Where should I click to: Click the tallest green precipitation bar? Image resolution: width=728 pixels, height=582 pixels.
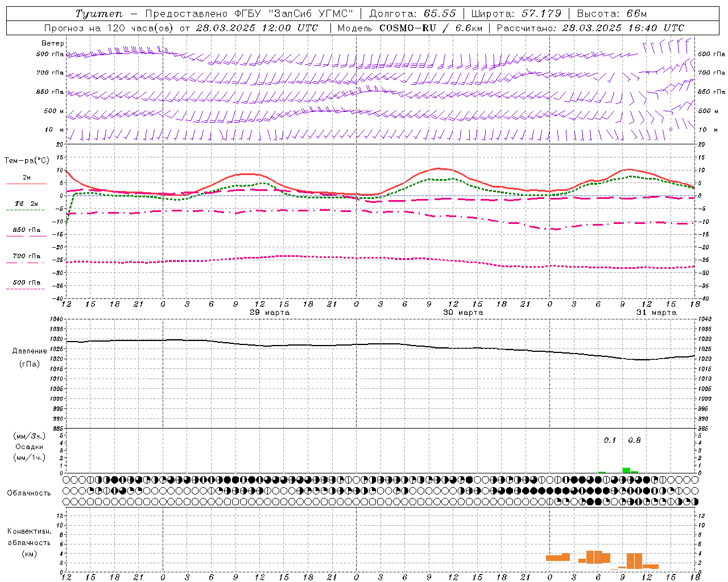[x=626, y=470]
